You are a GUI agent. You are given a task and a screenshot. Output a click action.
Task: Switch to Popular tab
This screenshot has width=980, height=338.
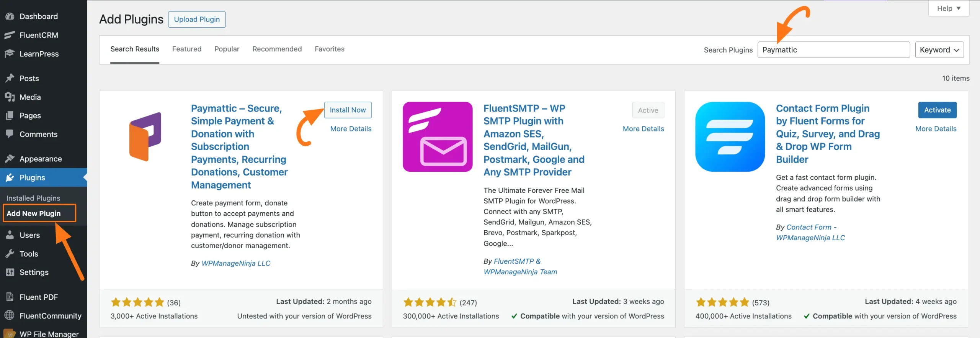(x=227, y=49)
